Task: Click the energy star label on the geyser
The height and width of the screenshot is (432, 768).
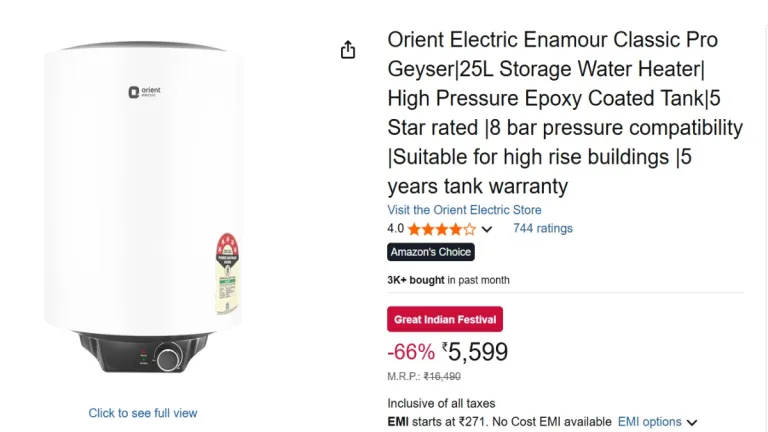Action: (228, 273)
